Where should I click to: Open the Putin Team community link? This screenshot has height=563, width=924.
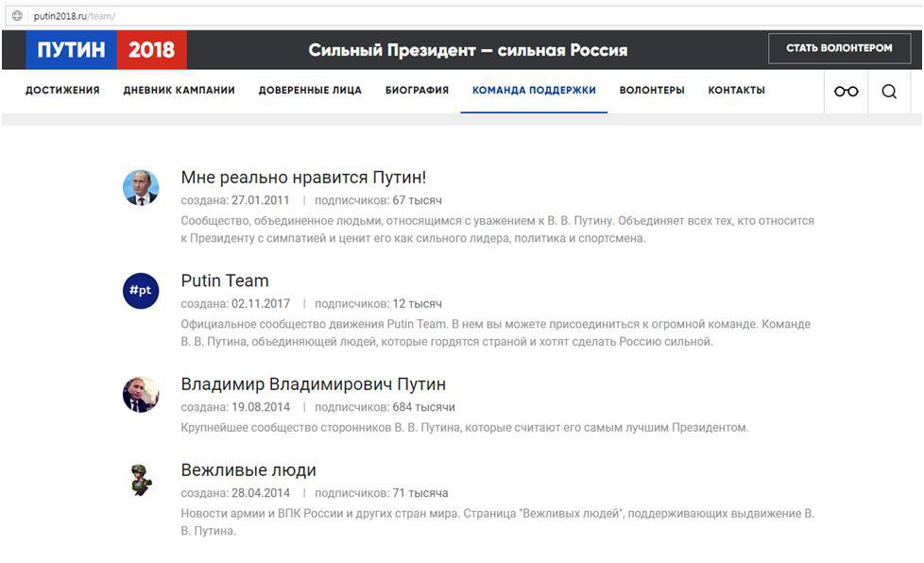pyautogui.click(x=225, y=281)
